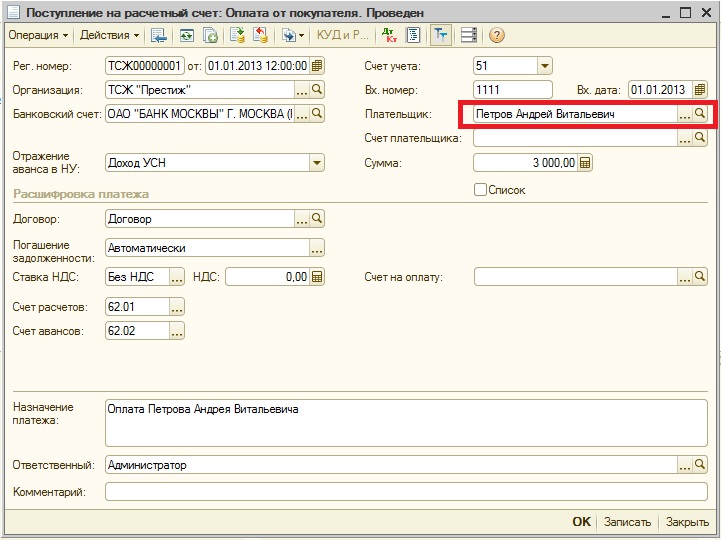
Task: Click magnifier icon beside Плательщик field
Action: pyautogui.click(x=700, y=114)
